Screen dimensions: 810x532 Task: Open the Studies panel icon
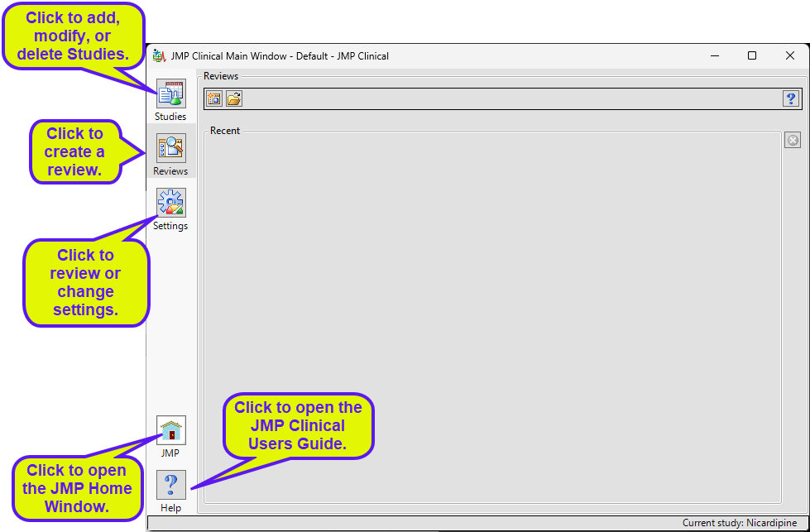pyautogui.click(x=171, y=93)
